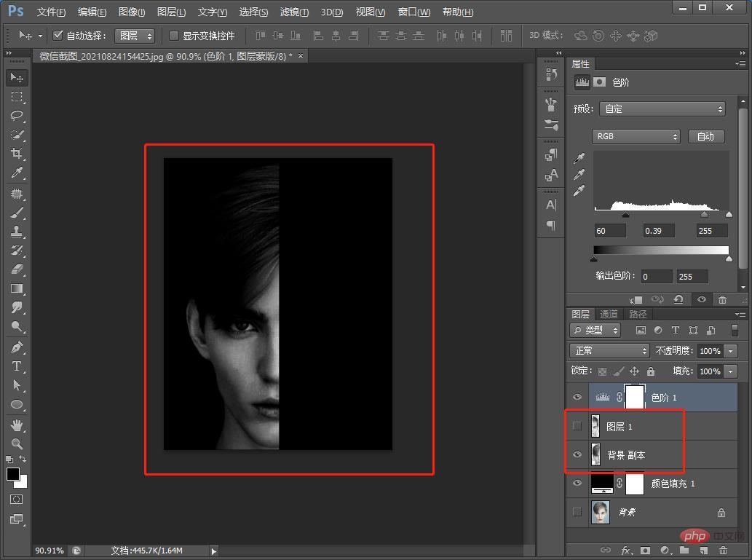This screenshot has width=752, height=560.
Task: Toggle Quick Mask mode
Action: click(16, 499)
